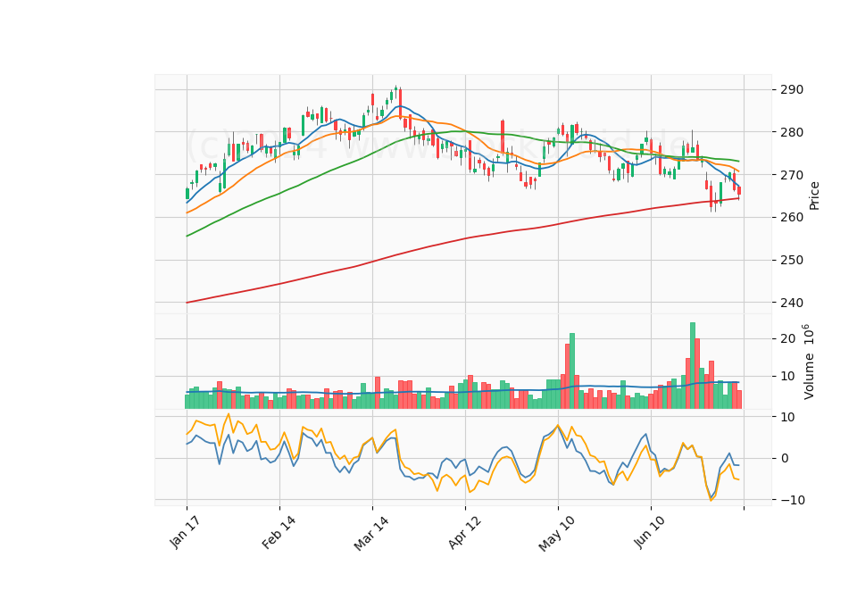Click the tallest green volume bar in June
Image resolution: width=857 pixels, height=616 pixels.
pyautogui.click(x=693, y=365)
